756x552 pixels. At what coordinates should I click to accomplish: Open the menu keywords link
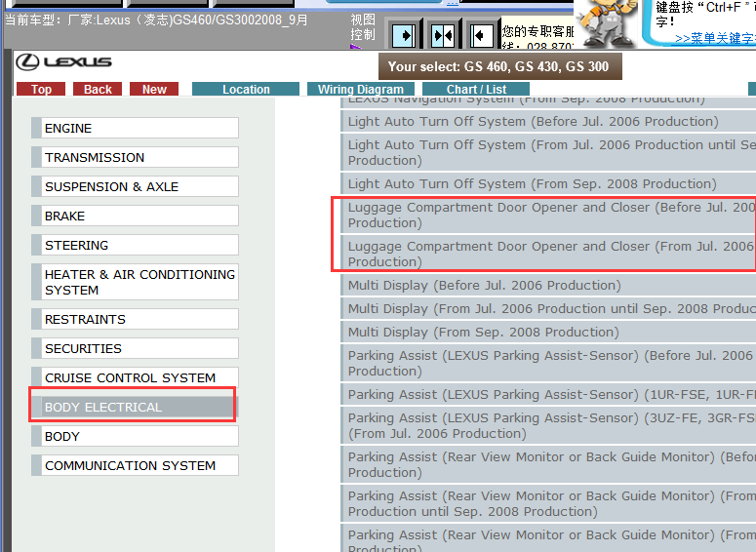715,39
